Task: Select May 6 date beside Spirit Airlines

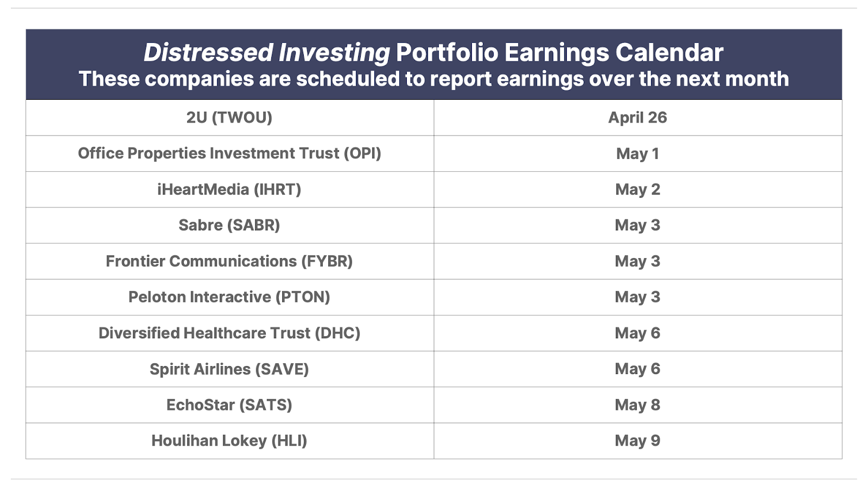Action: coord(638,369)
